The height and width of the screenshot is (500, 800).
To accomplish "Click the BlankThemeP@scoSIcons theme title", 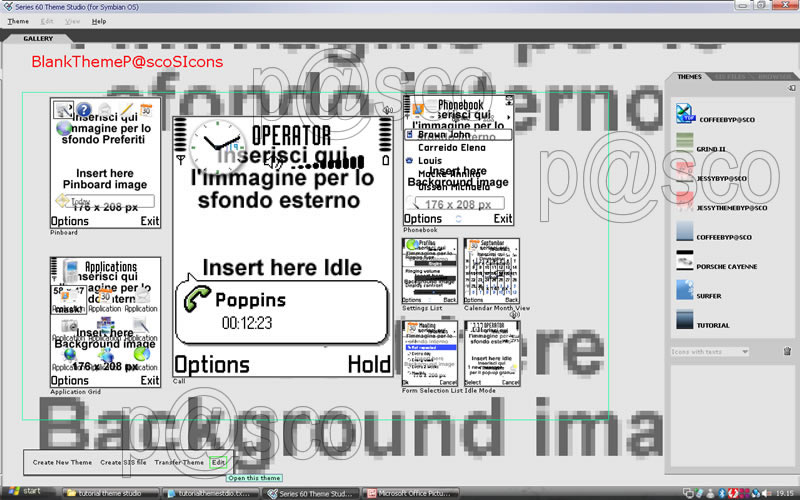I will click(x=127, y=62).
